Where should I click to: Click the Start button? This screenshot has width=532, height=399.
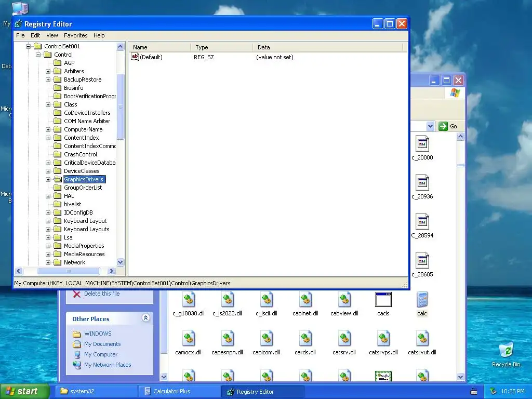coord(24,391)
